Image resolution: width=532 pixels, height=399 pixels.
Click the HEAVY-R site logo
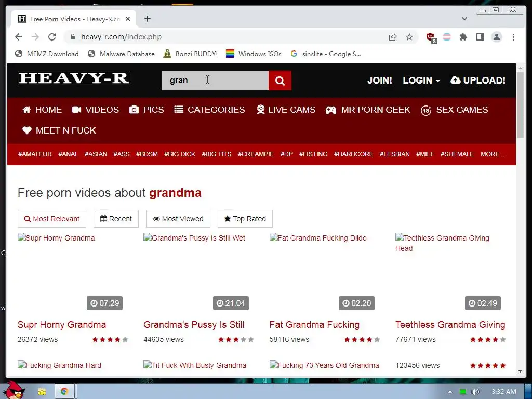click(74, 78)
